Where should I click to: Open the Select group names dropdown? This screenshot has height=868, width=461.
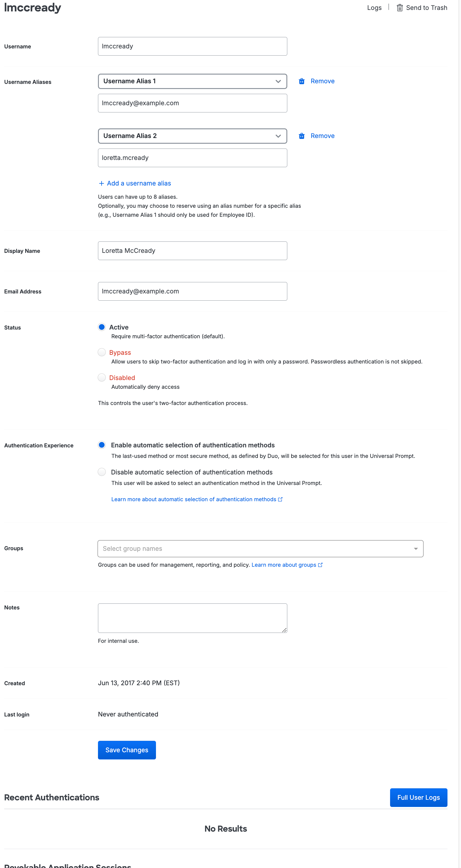point(260,549)
